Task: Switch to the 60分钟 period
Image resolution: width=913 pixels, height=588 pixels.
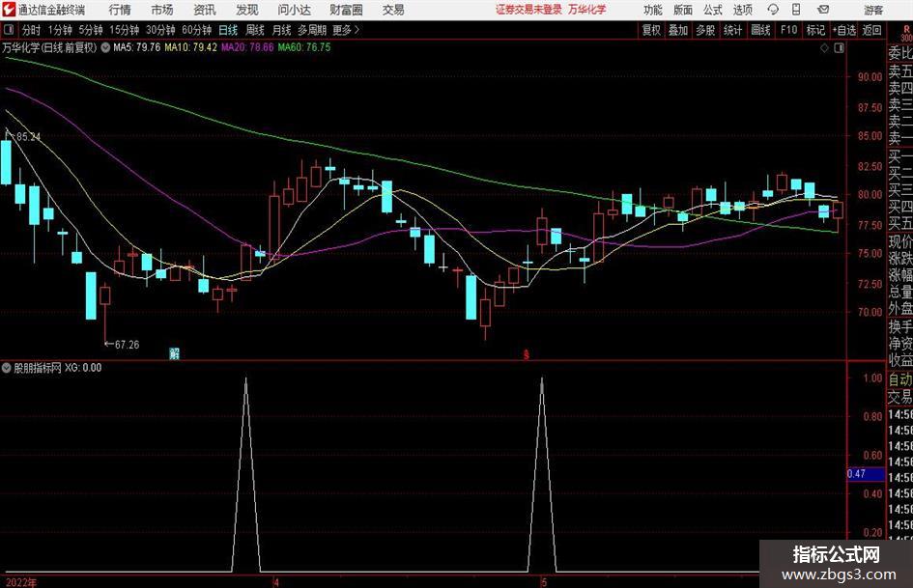Action: click(197, 30)
